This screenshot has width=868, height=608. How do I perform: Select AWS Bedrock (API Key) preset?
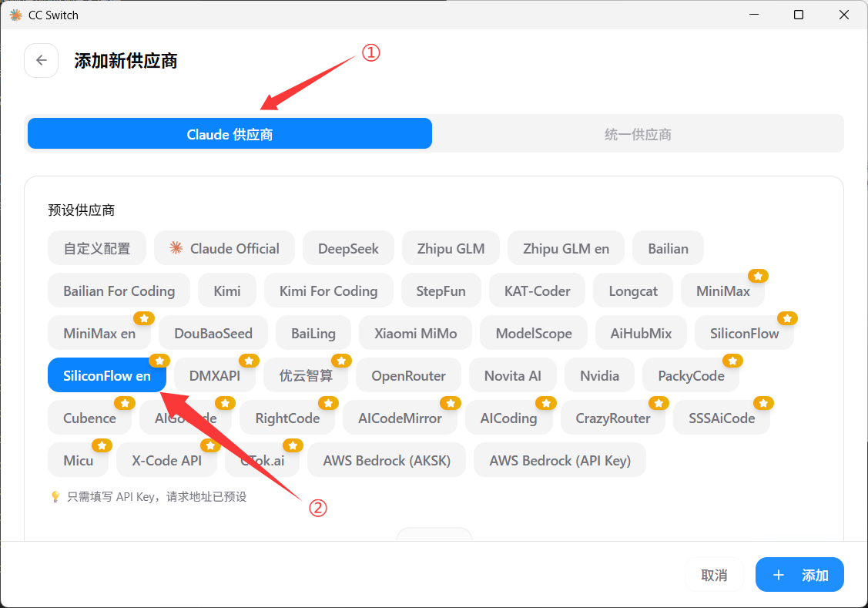[560, 460]
